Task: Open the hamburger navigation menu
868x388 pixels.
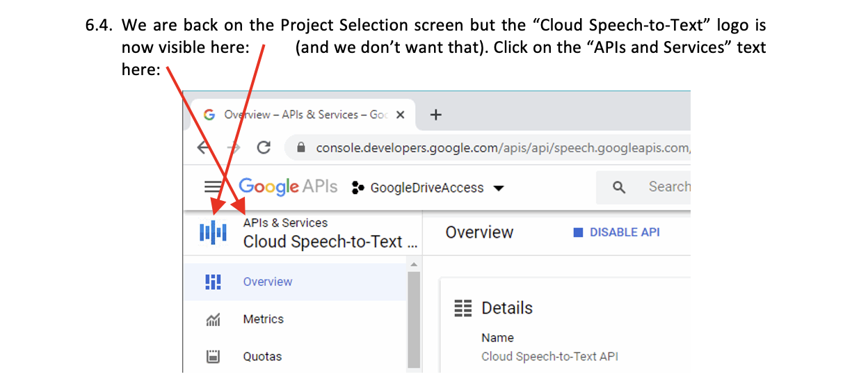Action: pos(211,187)
